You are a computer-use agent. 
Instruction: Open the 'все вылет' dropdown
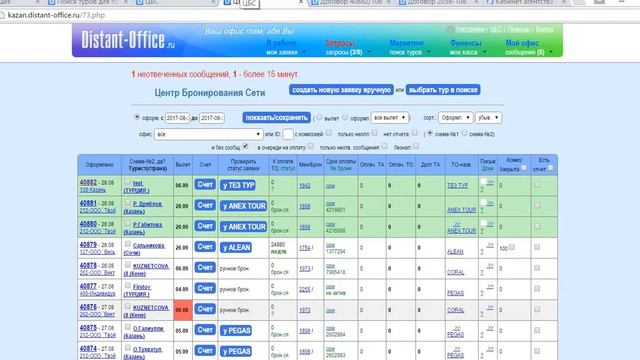click(389, 118)
